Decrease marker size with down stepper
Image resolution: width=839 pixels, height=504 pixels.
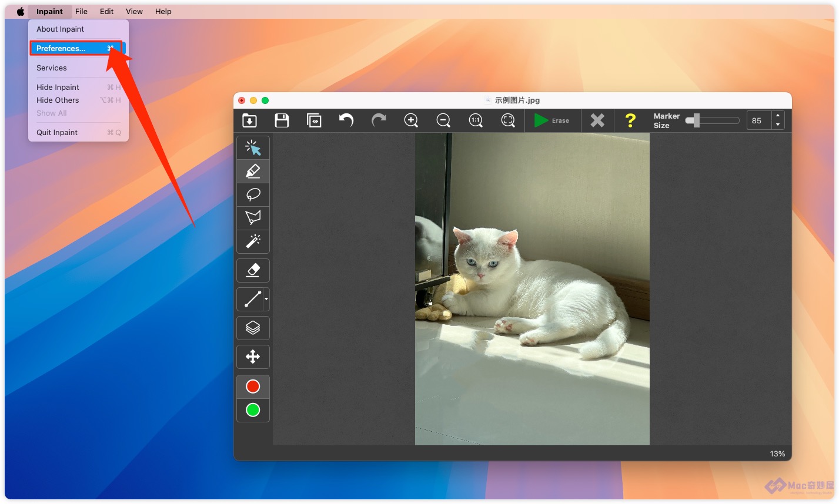click(x=778, y=125)
